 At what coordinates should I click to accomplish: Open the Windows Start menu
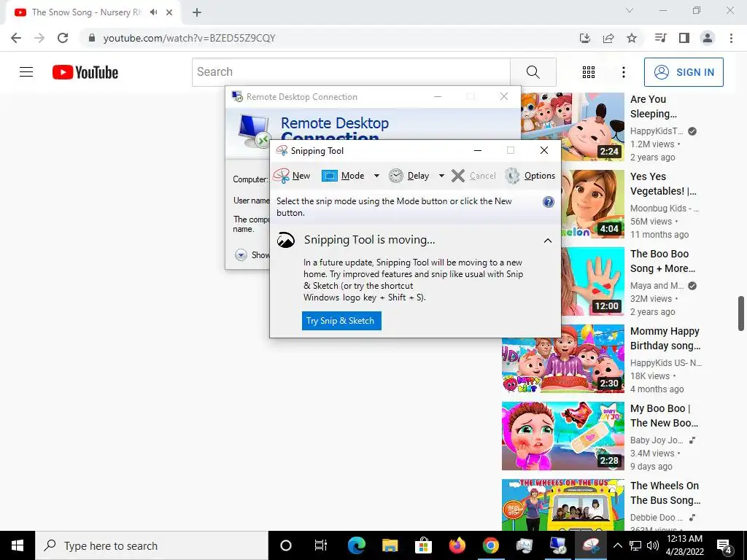pos(18,545)
